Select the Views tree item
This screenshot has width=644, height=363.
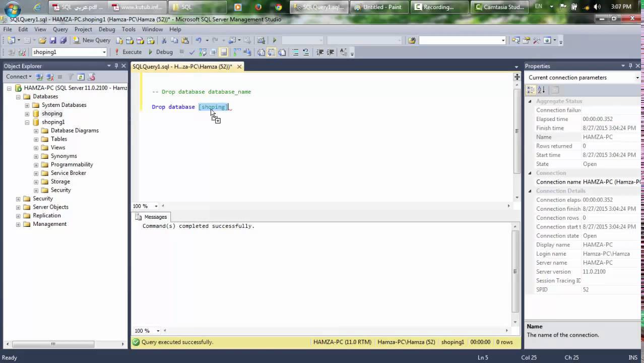point(58,147)
